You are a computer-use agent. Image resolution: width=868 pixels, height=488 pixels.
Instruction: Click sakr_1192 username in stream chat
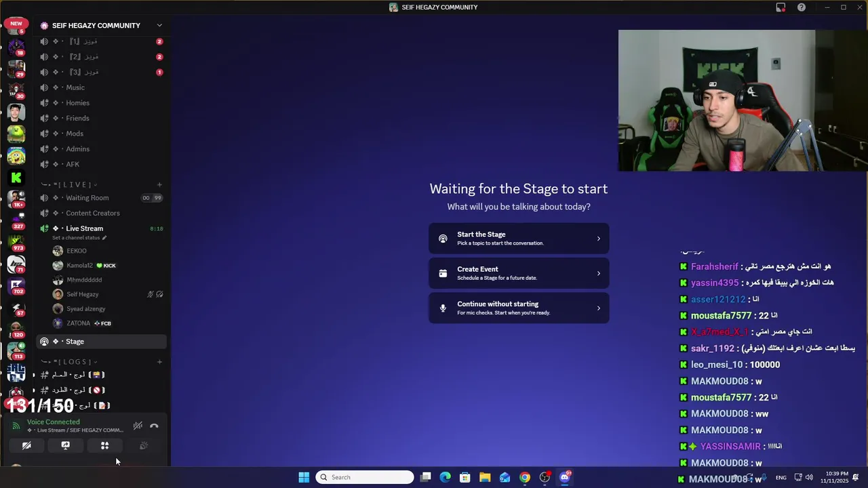(713, 348)
